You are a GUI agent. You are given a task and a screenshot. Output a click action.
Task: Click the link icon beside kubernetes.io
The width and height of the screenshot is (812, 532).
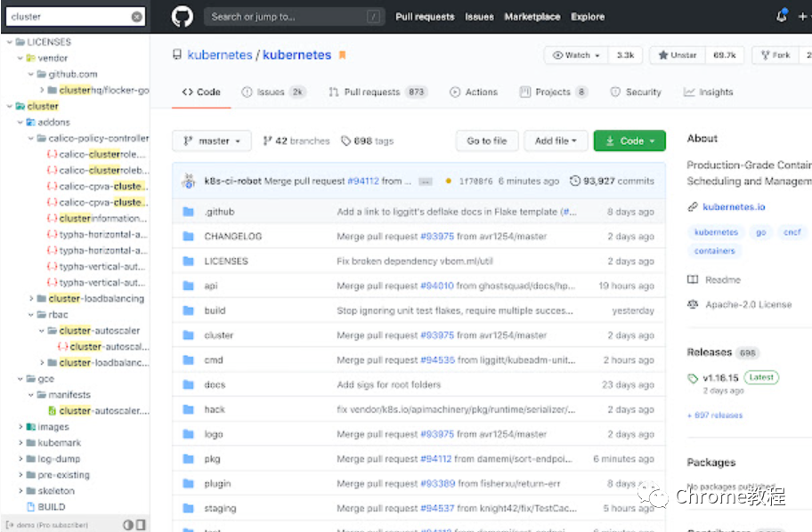pos(693,207)
